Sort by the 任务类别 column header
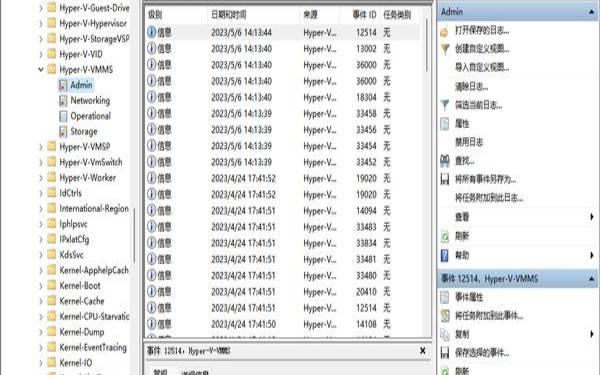 (x=399, y=15)
